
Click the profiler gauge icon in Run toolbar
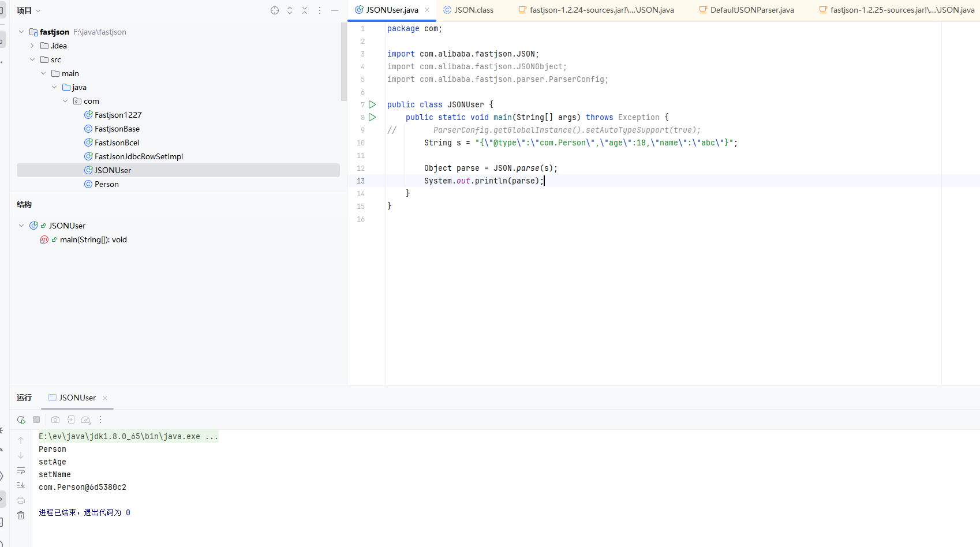(x=86, y=419)
